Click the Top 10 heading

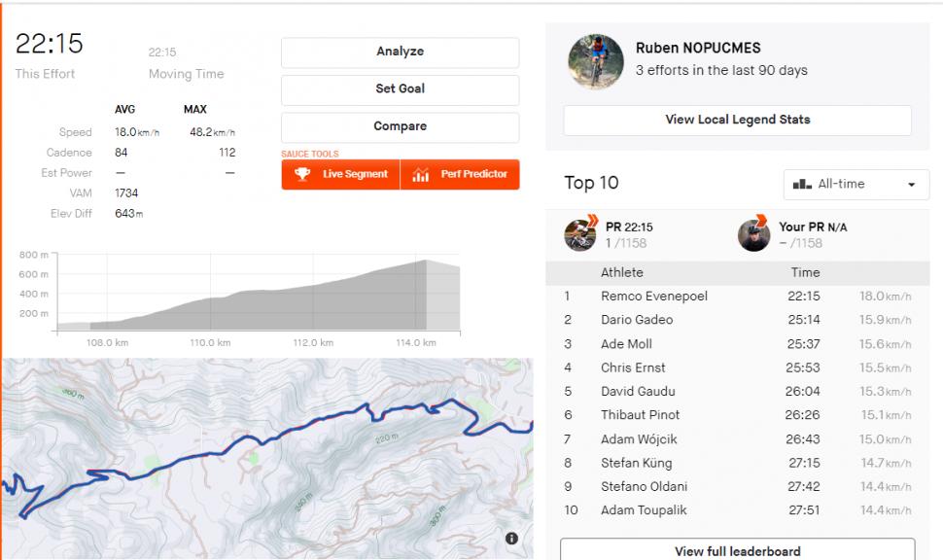click(591, 183)
